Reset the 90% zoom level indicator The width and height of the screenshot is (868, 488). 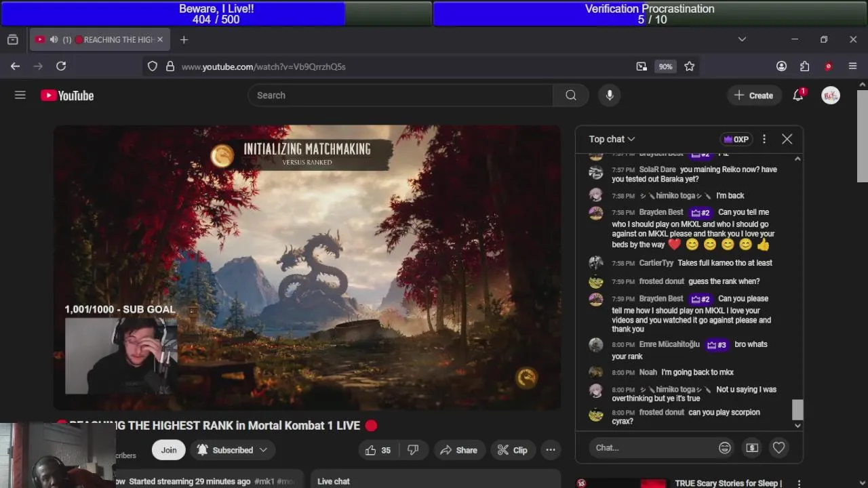(665, 66)
